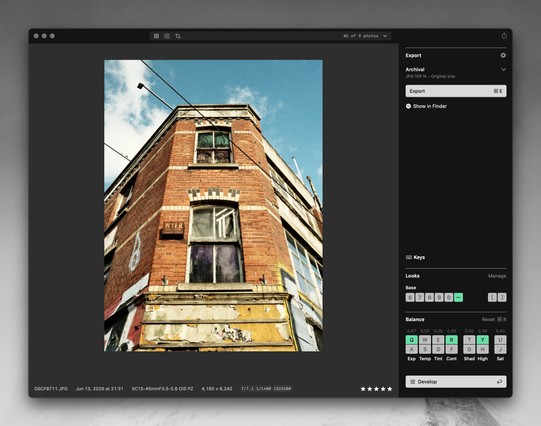Raise shadows with T key
The image size is (541, 426).
point(469,340)
